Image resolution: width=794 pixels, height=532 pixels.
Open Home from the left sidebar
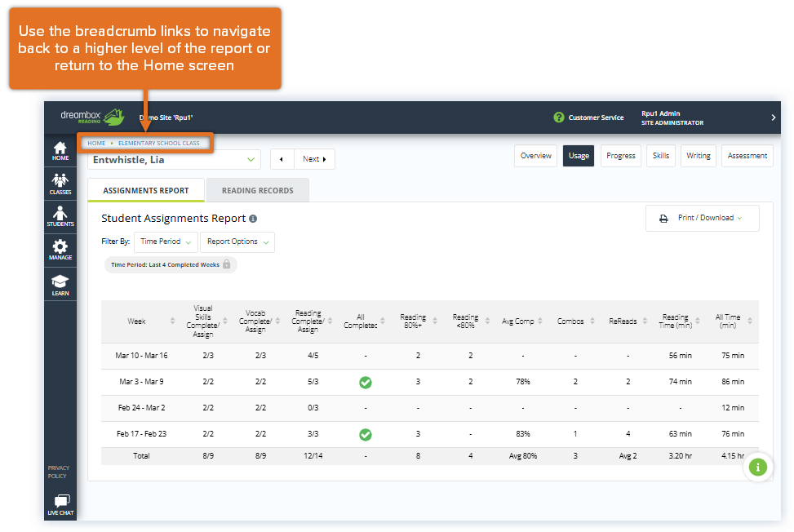60,152
